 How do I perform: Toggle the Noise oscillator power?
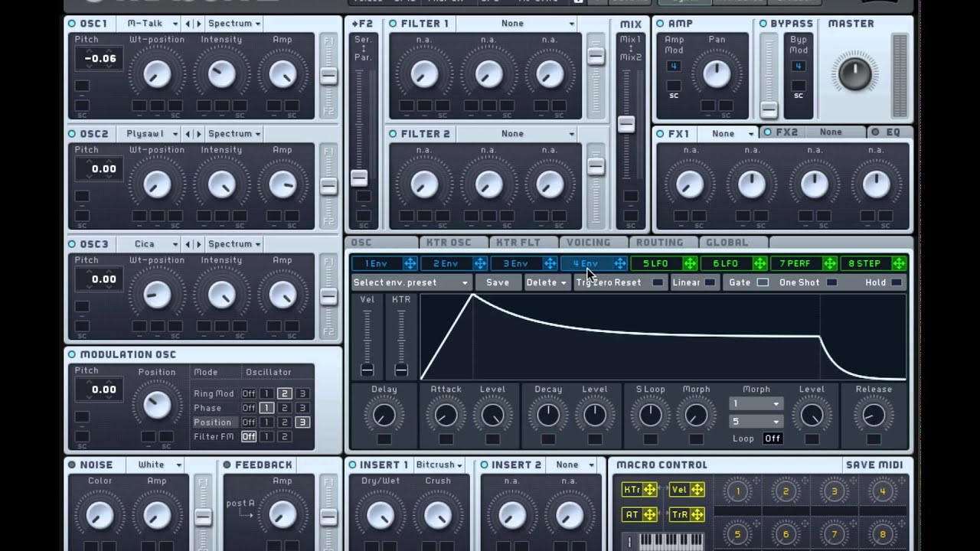point(72,465)
